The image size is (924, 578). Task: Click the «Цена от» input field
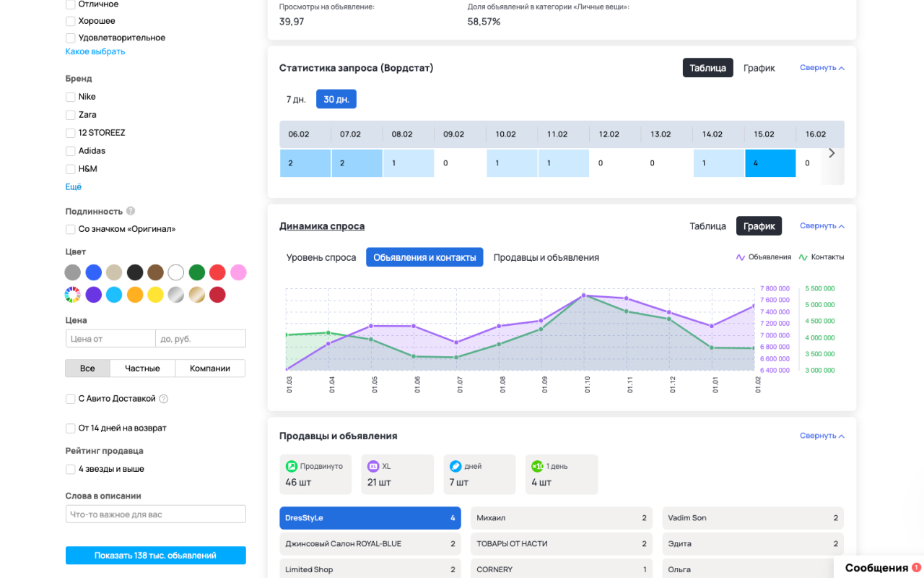click(110, 338)
